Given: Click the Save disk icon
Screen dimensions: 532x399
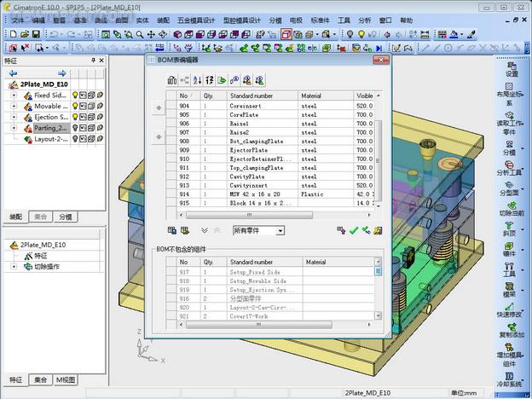Looking at the screenshot, I should 36,34.
